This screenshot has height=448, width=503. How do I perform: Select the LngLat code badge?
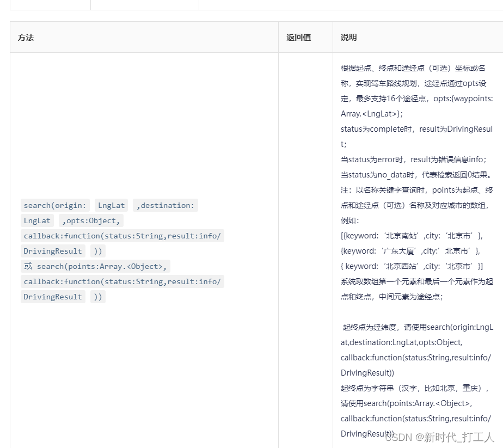111,205
